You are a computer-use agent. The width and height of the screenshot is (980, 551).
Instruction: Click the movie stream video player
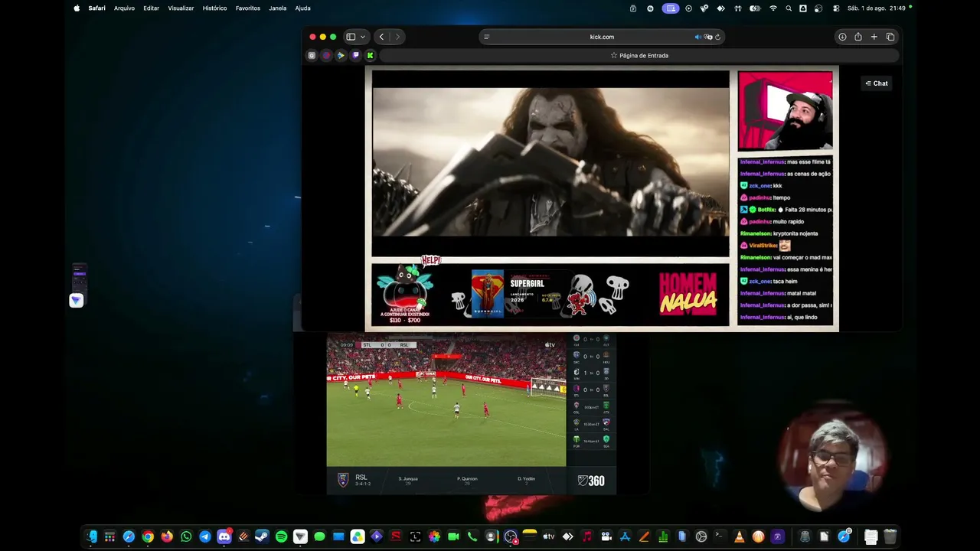coord(550,163)
